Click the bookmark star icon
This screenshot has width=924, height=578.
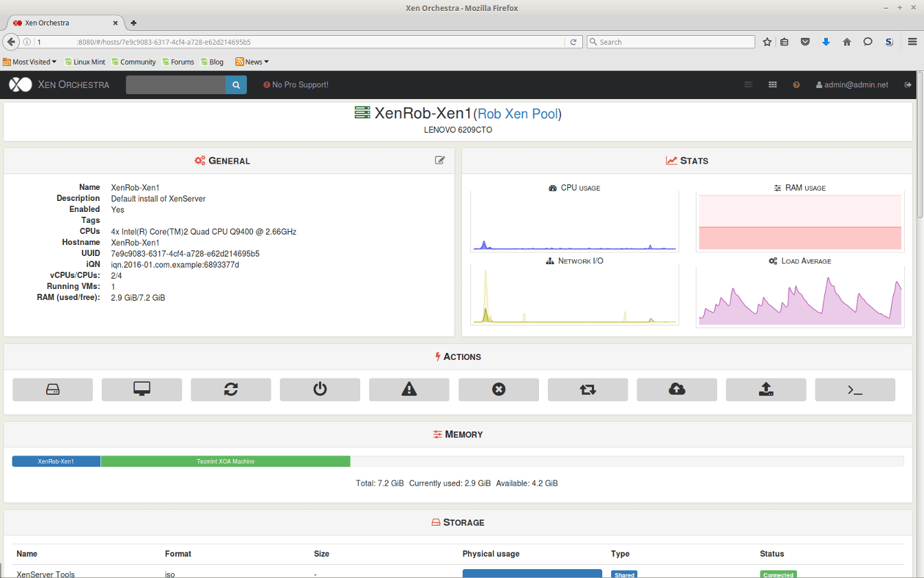pyautogui.click(x=767, y=42)
